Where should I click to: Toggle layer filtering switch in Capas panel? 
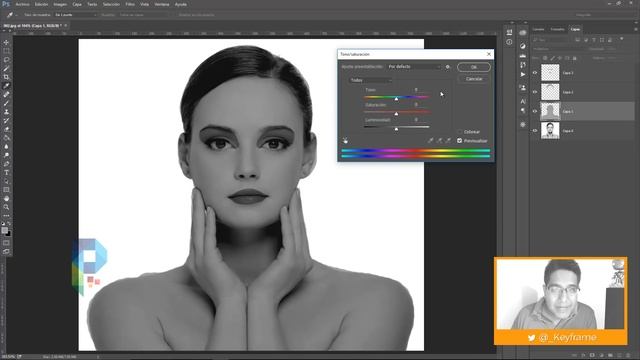coord(622,39)
